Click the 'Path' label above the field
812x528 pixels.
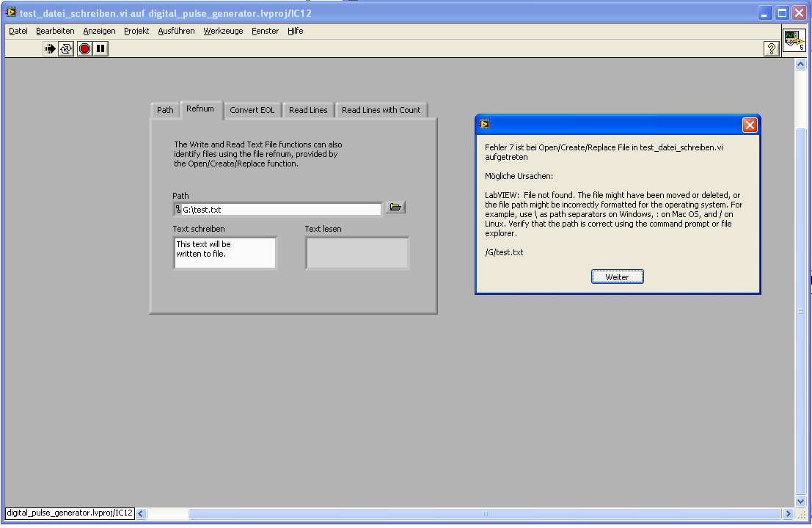tap(180, 196)
